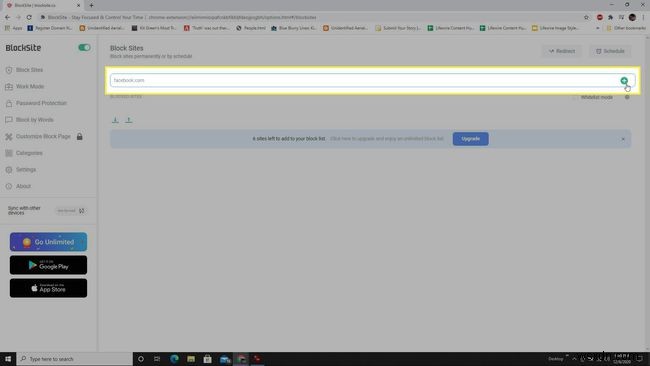
Task: Open Block by Words in the sidebar
Action: click(x=29, y=119)
